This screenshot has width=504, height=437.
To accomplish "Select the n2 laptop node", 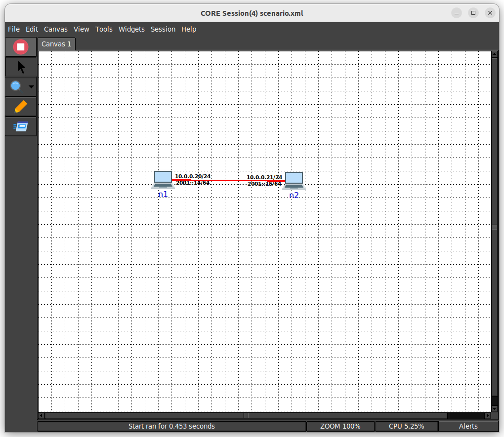I will click(x=294, y=181).
